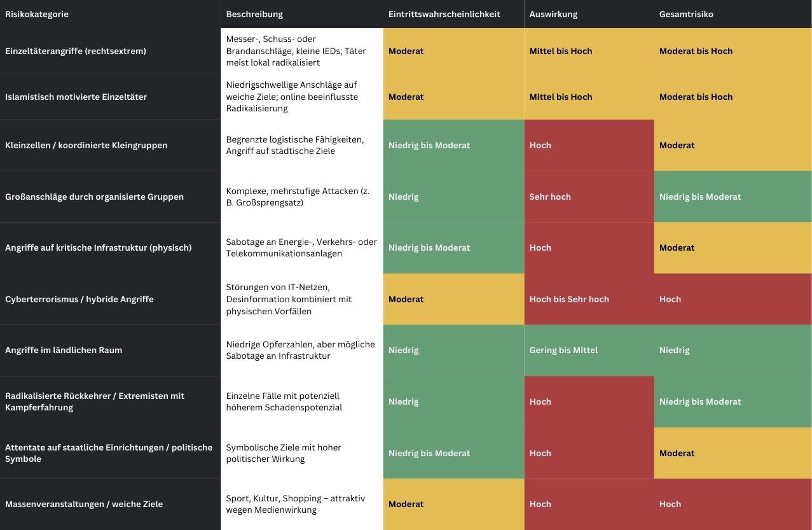Select the Cyberterrorismus / hybride Angriffe cell
812x530 pixels.
[79, 299]
